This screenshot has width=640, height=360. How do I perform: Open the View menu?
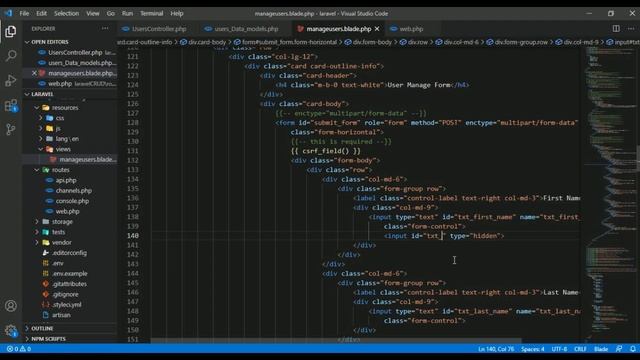(93, 13)
